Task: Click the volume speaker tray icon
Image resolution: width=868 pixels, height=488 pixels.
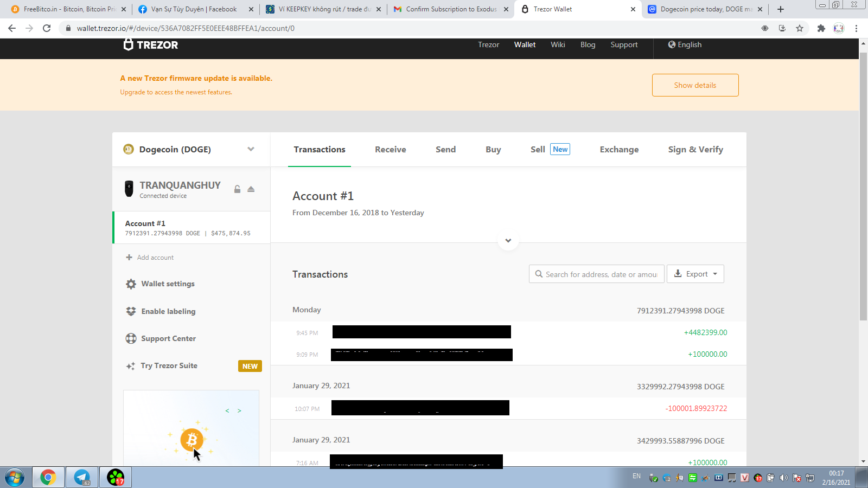Action: click(783, 478)
